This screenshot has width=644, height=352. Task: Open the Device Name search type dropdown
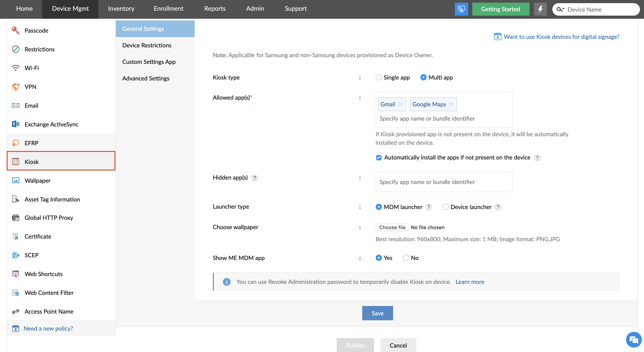(561, 9)
